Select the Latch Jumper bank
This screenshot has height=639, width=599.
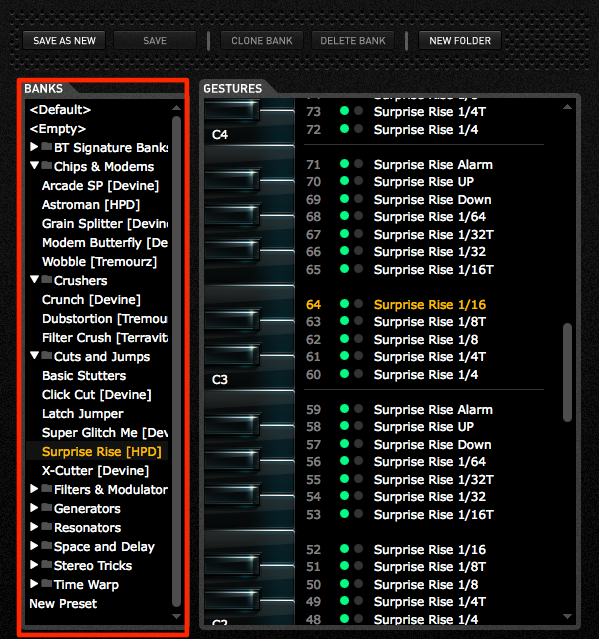[x=83, y=414]
